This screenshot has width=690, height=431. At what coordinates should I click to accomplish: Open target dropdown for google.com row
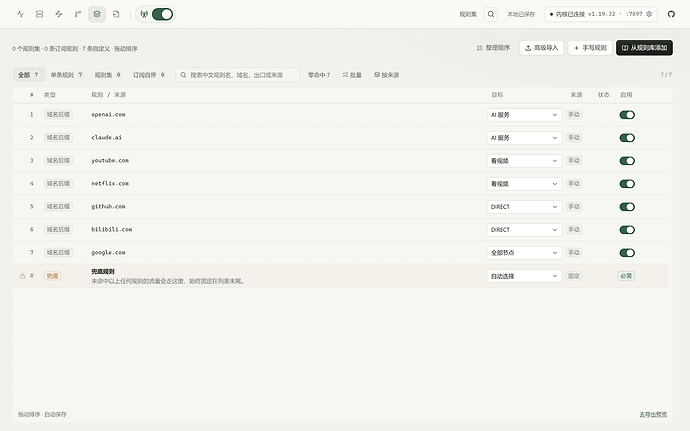[524, 253]
